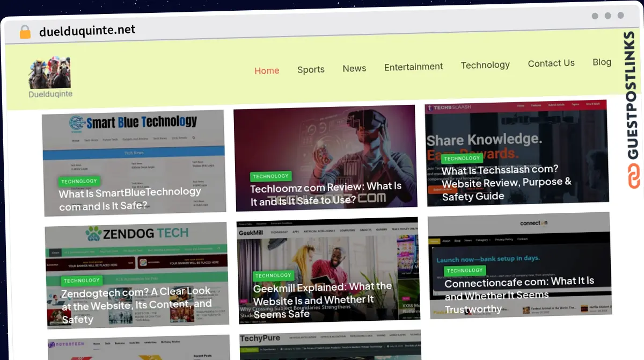Open the Home menu item
This screenshot has height=360, width=644.
tap(267, 70)
